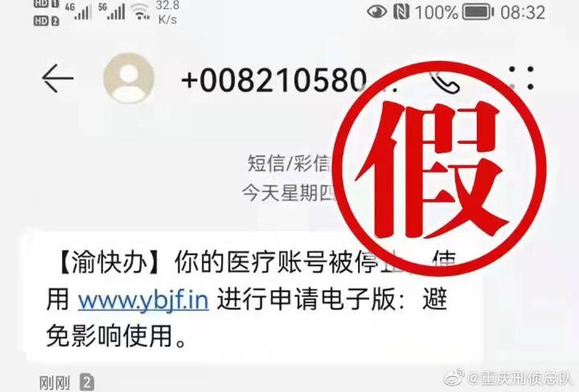Open the www.ybjf.in link in message

pos(143,300)
